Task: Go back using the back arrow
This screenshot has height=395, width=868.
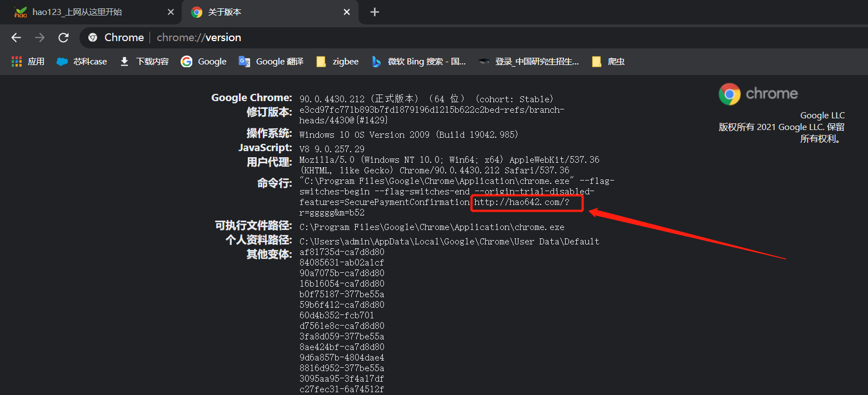Action: coord(16,37)
